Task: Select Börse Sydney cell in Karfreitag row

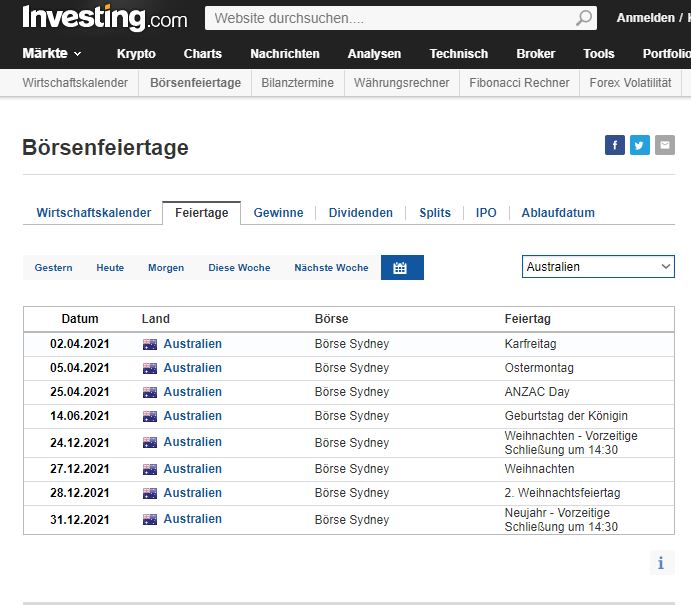Action: click(x=352, y=344)
